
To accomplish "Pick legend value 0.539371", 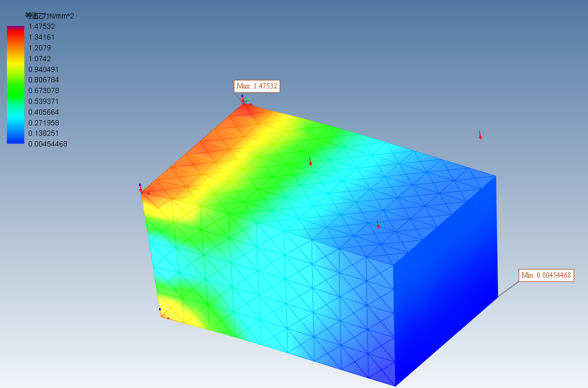I will 44,102.
